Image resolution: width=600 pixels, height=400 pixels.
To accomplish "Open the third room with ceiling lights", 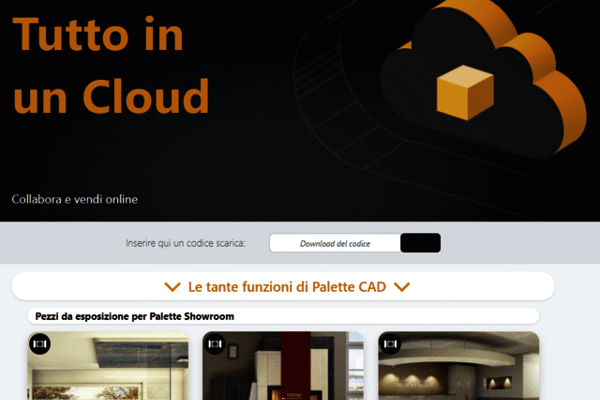I will point(458,366).
